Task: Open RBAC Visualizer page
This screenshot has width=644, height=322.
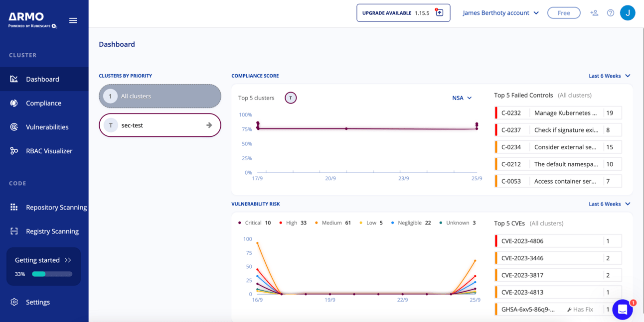Action: [x=49, y=151]
